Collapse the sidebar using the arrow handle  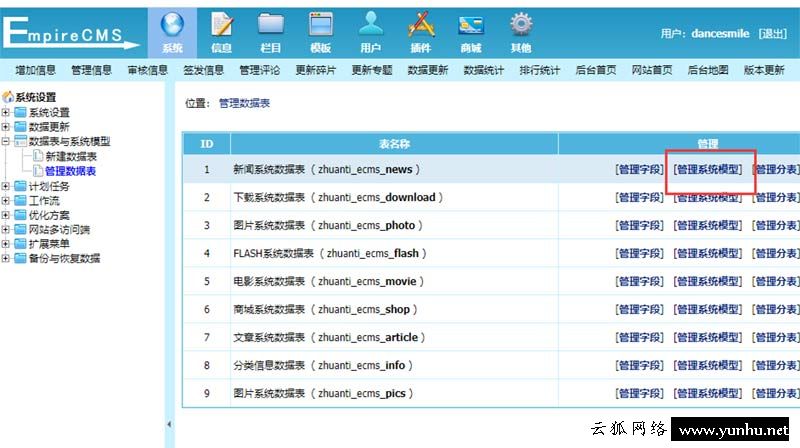click(168, 425)
